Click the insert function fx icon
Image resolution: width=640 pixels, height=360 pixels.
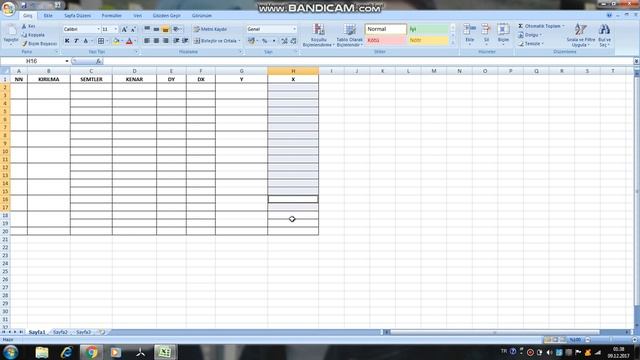[x=98, y=61]
